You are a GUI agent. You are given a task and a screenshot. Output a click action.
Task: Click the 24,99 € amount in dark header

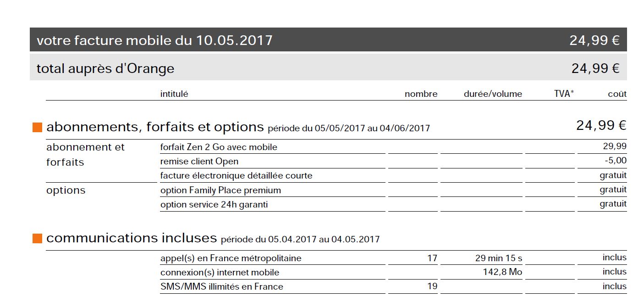[x=594, y=40]
